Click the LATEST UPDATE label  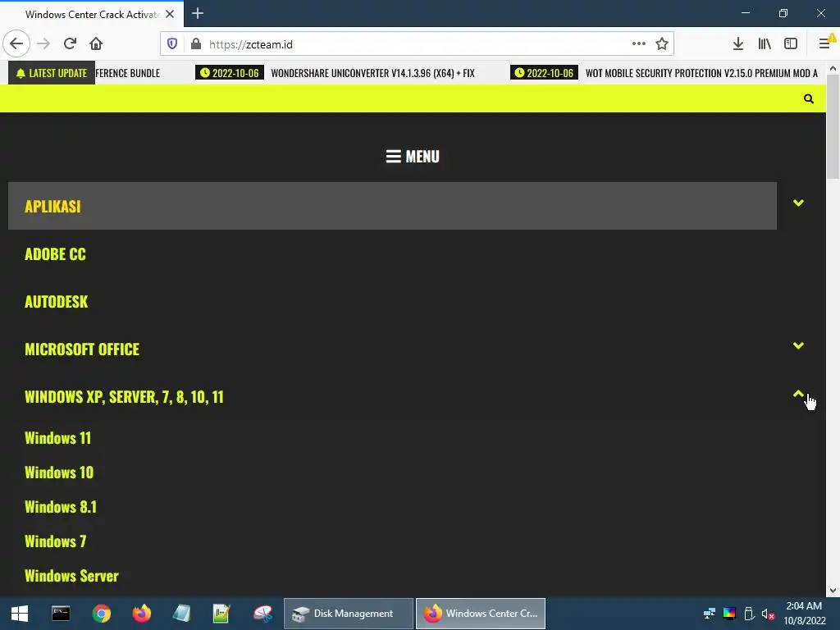click(x=52, y=73)
